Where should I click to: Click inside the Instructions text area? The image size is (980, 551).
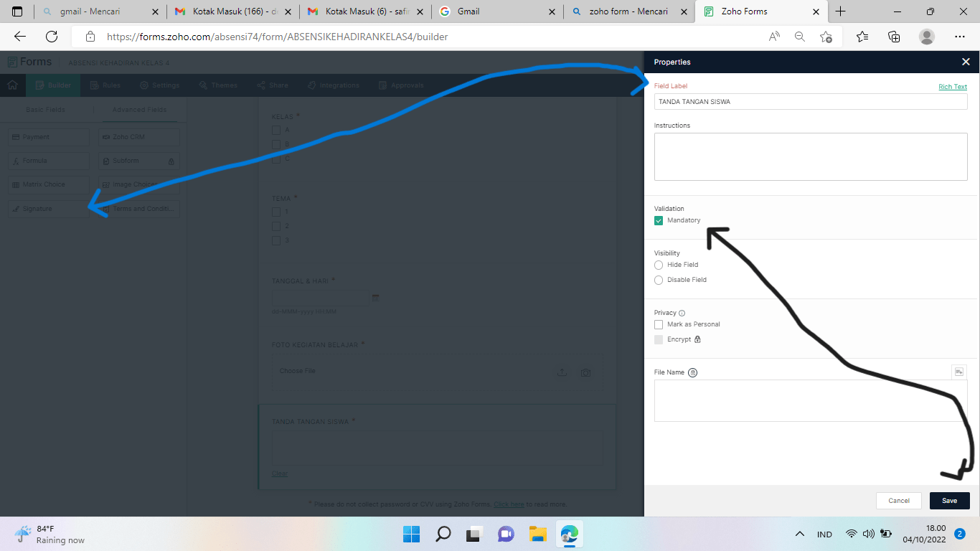pyautogui.click(x=811, y=156)
